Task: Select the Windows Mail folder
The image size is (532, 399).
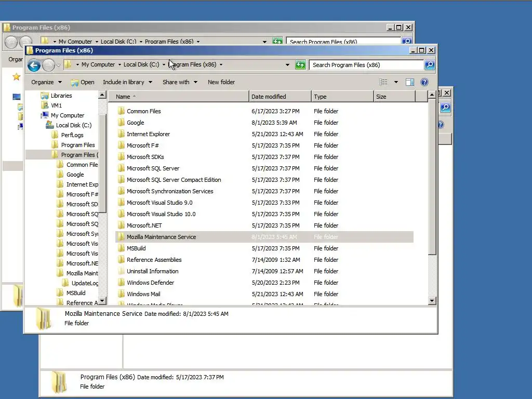Action: [264, 294]
